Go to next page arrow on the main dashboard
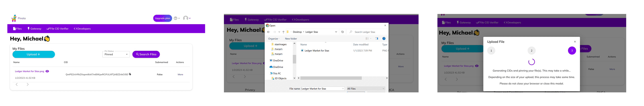The width and height of the screenshot is (644, 106). [28, 84]
